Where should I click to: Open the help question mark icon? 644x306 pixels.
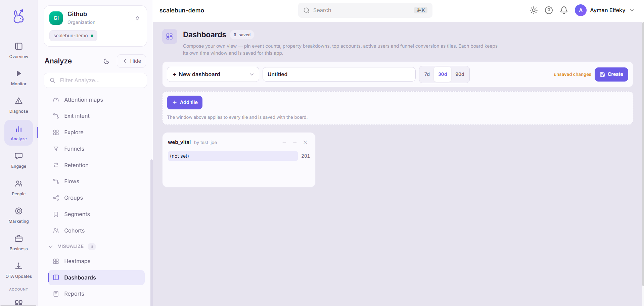coord(549,10)
